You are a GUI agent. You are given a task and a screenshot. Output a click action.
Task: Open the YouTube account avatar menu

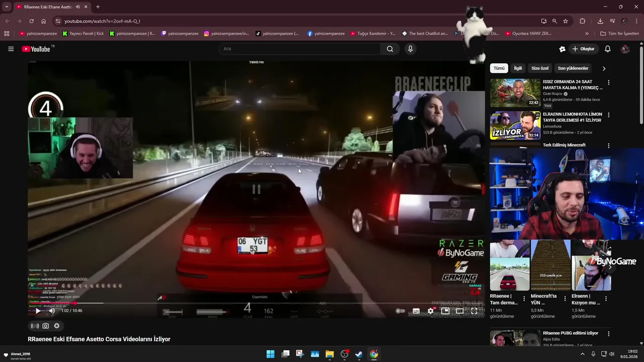pyautogui.click(x=625, y=49)
